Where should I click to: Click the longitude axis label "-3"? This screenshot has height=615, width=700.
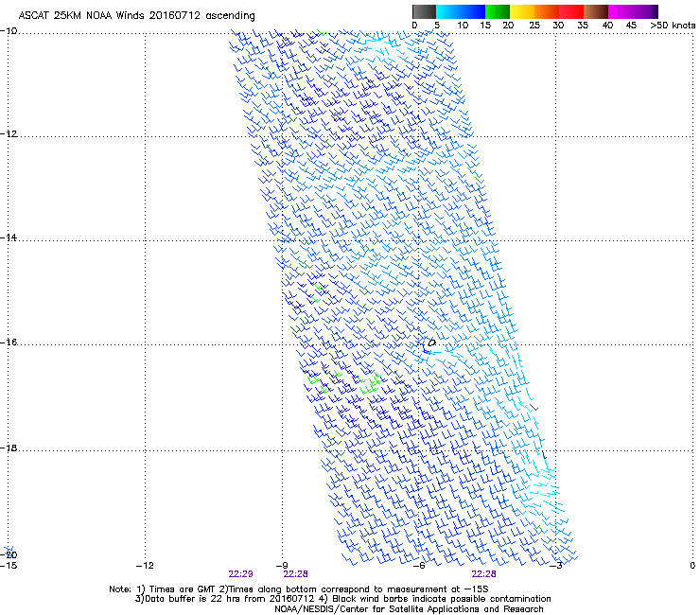[x=556, y=566]
